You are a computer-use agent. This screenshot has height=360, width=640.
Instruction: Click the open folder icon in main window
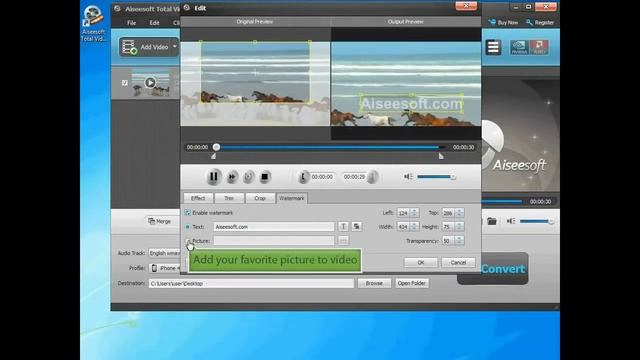click(492, 221)
